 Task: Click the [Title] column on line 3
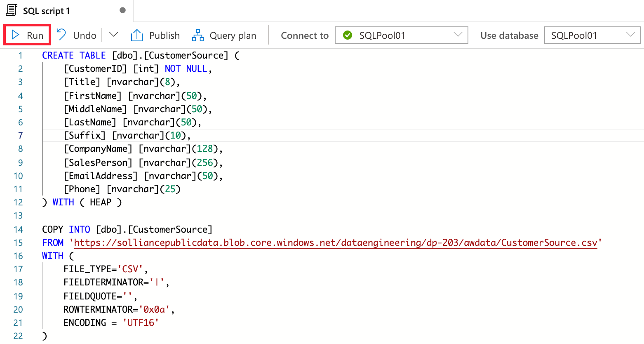(82, 82)
